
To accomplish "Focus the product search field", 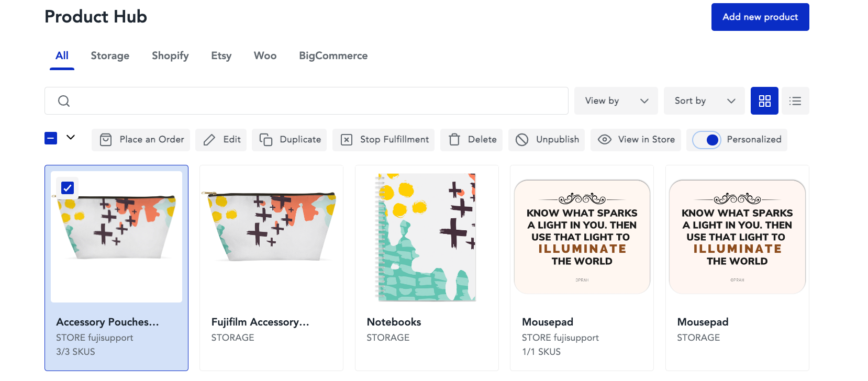I will (306, 100).
